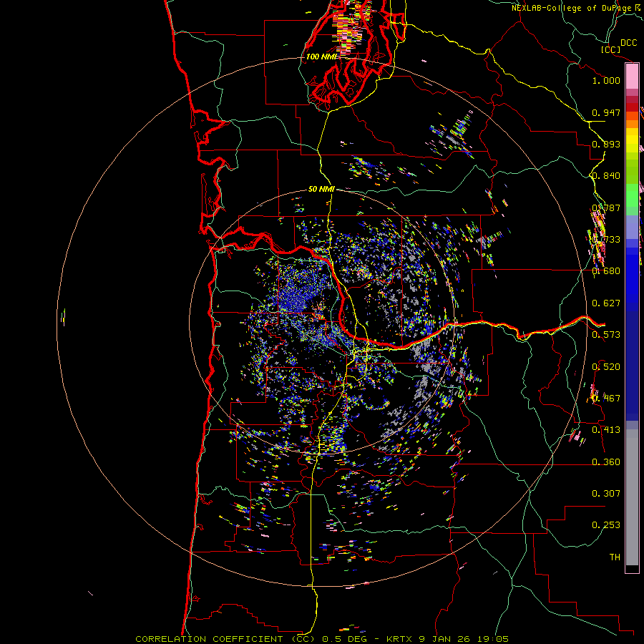
Task: Click the 0.413 scale value
Action: pos(606,430)
